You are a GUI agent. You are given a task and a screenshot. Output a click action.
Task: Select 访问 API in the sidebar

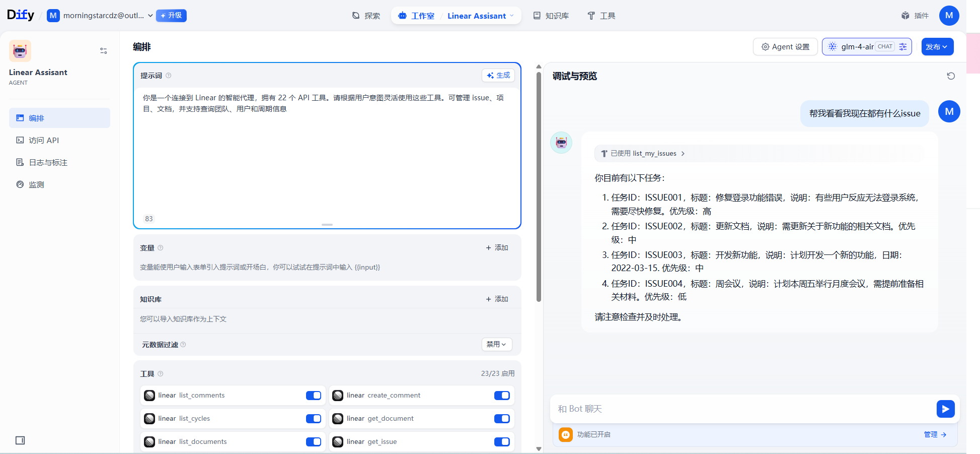tap(44, 140)
